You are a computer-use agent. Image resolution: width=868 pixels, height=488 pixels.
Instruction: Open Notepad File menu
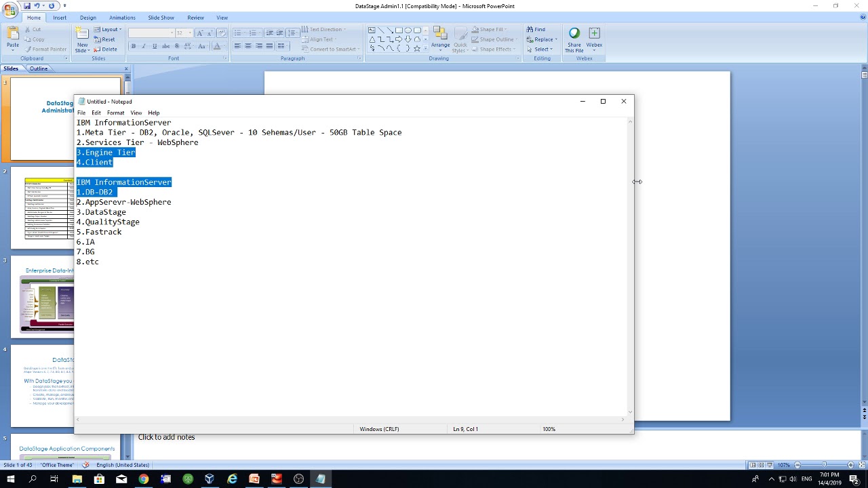point(81,113)
